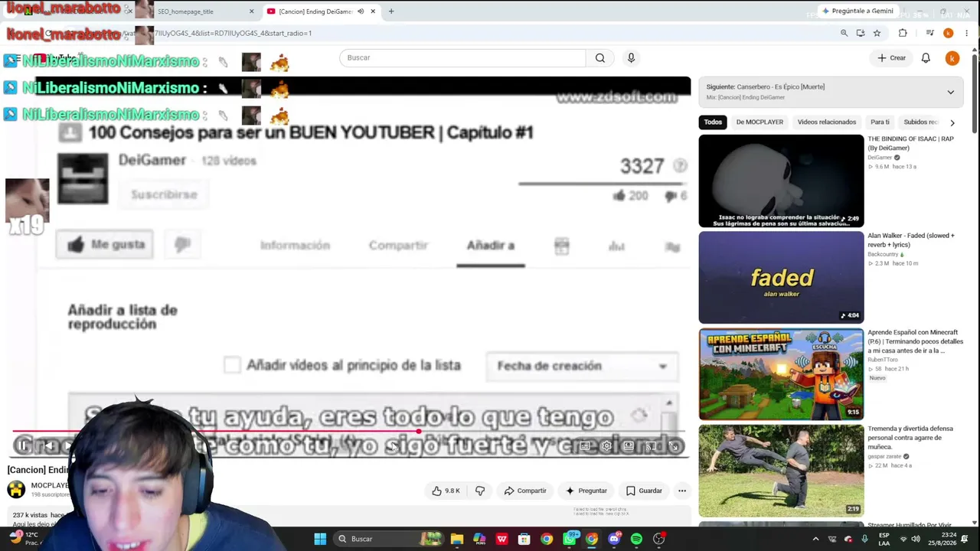Click the Crear button
Viewport: 980px width, 551px height.
coord(892,58)
